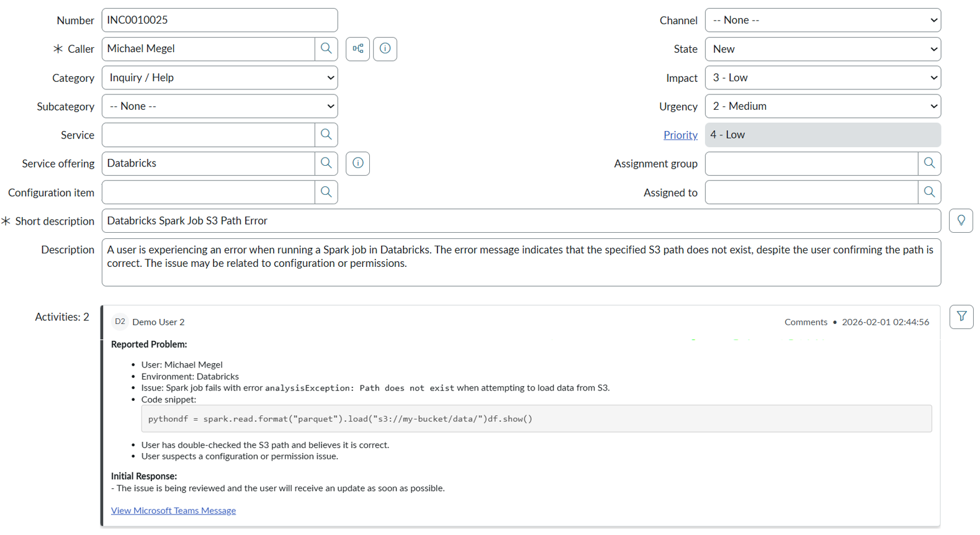Show related records hierarchy for Caller
980x535 pixels.
tap(358, 48)
